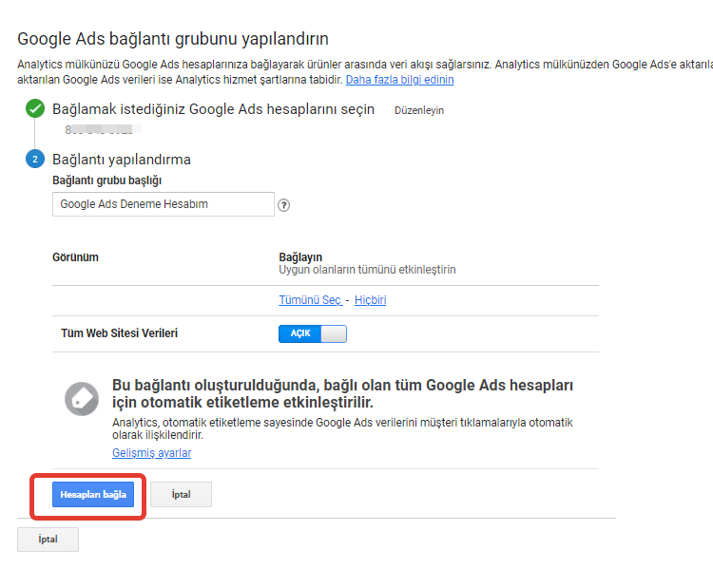Open the Daha fazla bilgi edinin link
This screenshot has width=713, height=588.
coord(399,80)
